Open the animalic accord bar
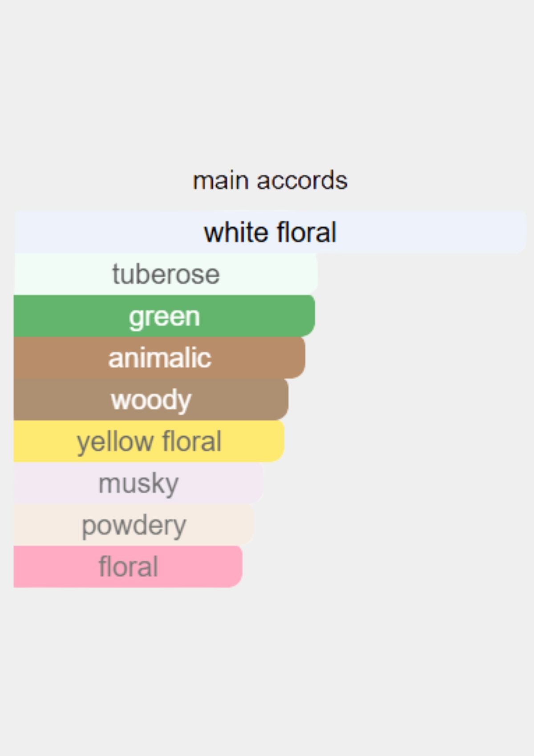The image size is (534, 756). (159, 358)
